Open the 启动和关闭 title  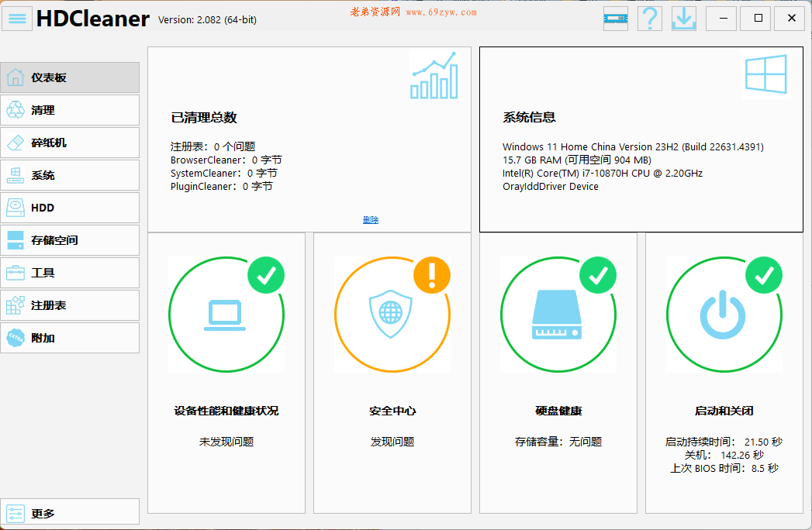pos(724,411)
